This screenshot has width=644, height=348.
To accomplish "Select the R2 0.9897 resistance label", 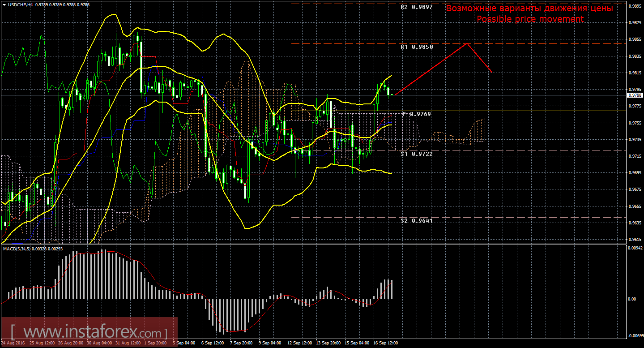I will [416, 8].
